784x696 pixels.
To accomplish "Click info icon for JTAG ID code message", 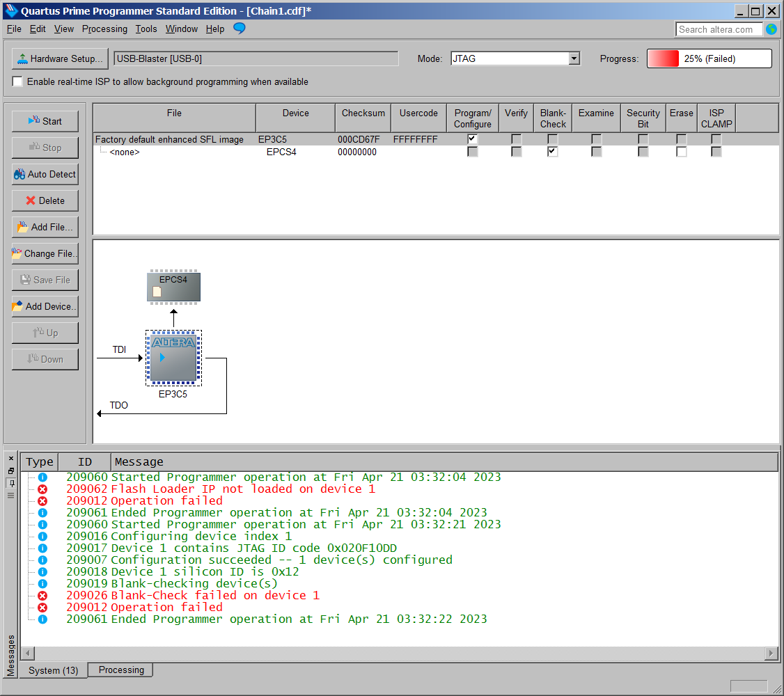I will pyautogui.click(x=43, y=548).
